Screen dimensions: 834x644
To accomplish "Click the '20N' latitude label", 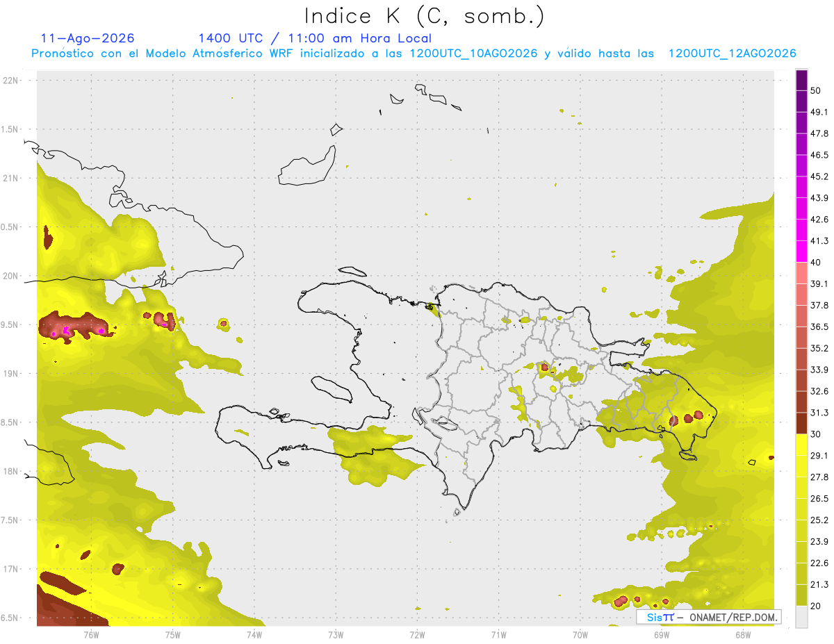I will [11, 276].
